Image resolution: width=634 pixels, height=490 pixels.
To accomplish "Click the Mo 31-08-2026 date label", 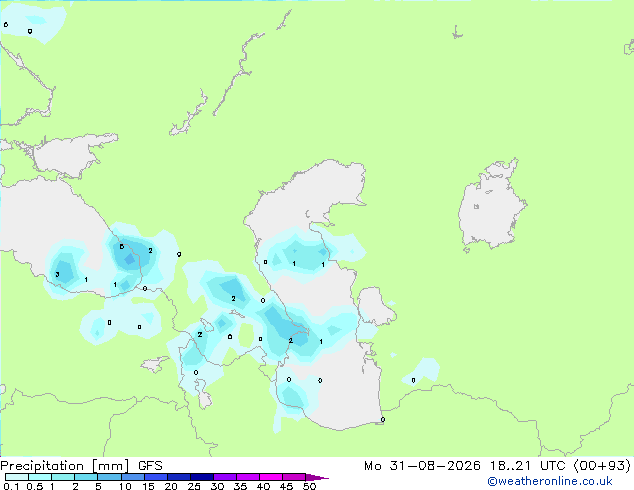I will pyautogui.click(x=422, y=466).
